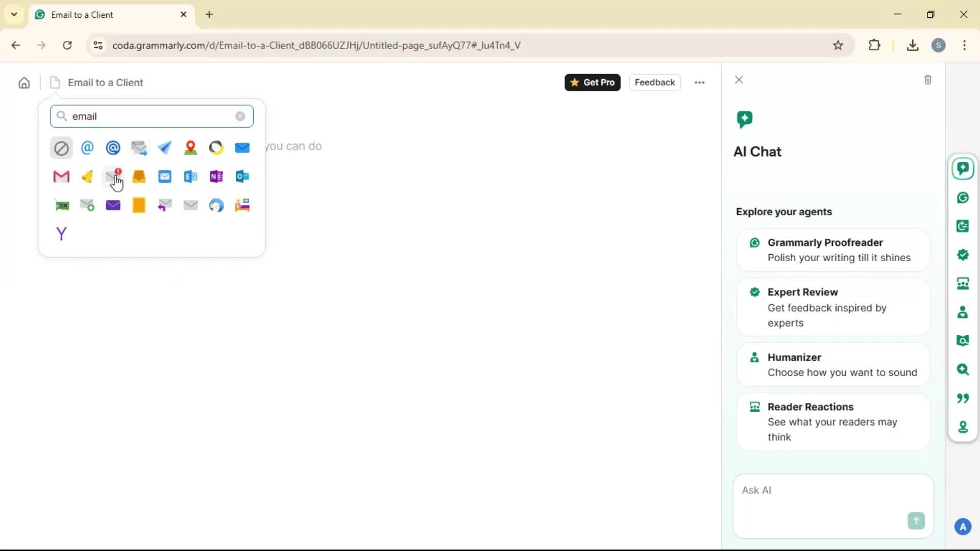980x551 pixels.
Task: Choose the yellow bell icon
Action: (87, 177)
